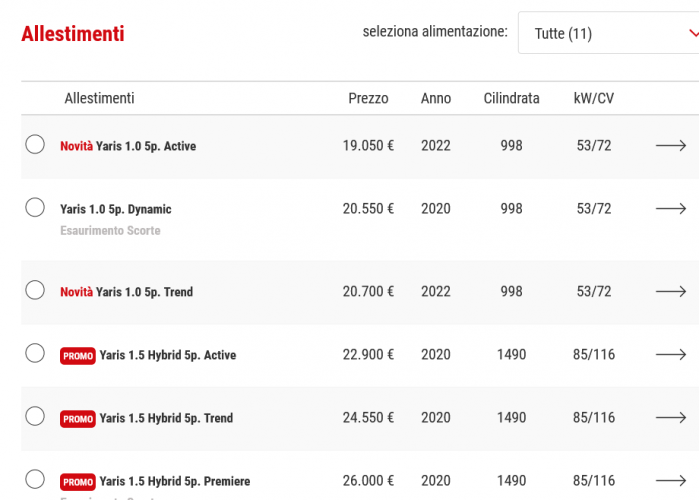Image resolution: width=699 pixels, height=500 pixels.
Task: Open the alimentazione dropdown Tutte (11)
Action: pyautogui.click(x=600, y=34)
